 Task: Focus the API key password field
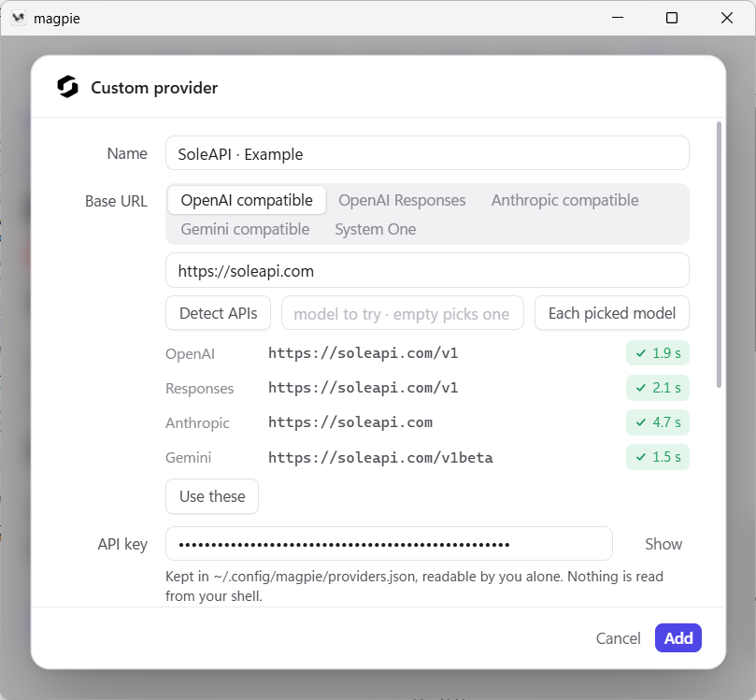389,544
